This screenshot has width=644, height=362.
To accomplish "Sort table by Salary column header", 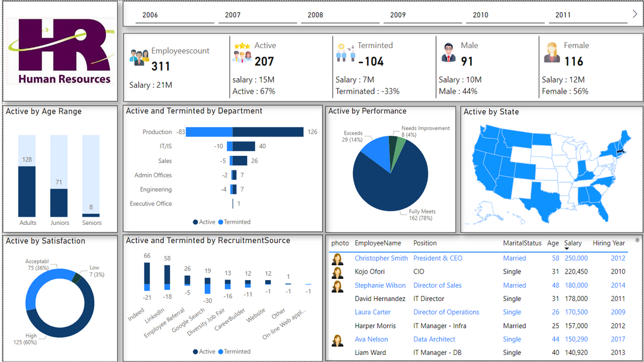I will [x=573, y=243].
